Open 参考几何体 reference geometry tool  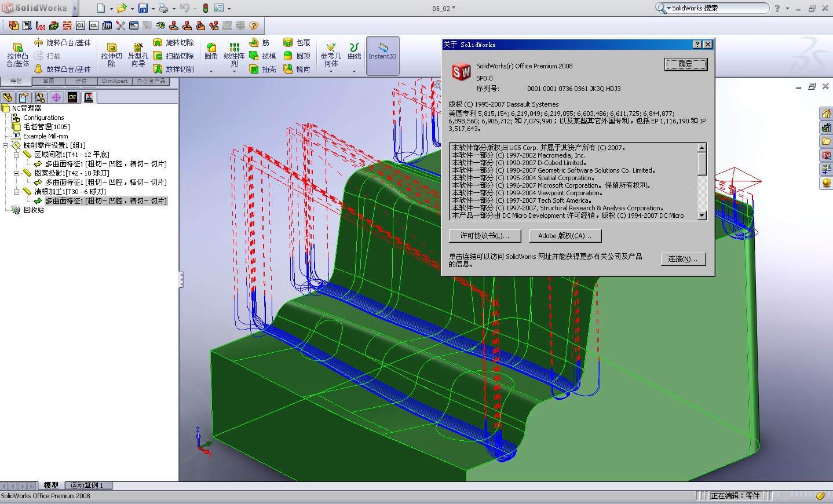coord(331,54)
